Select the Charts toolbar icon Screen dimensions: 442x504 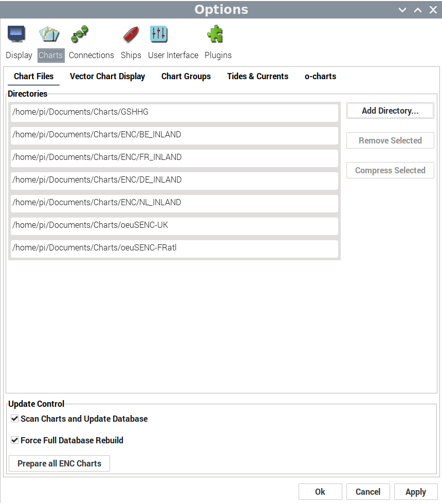point(50,34)
